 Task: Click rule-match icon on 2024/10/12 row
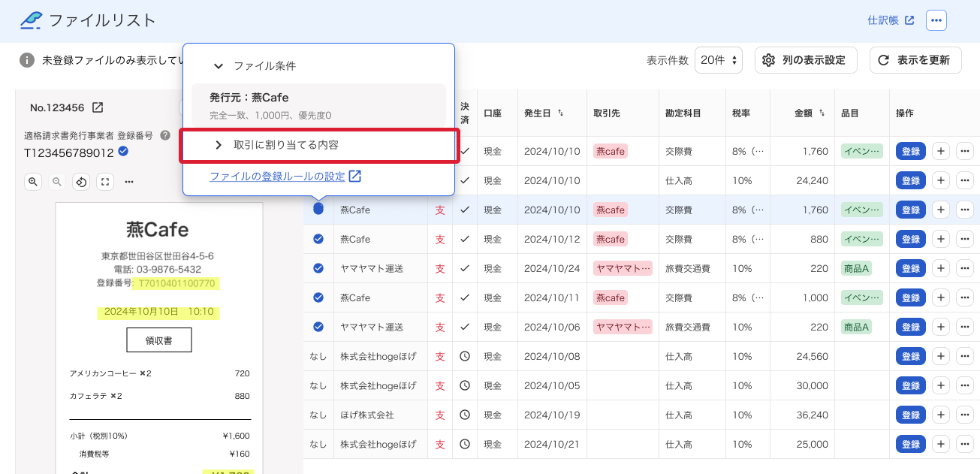coord(318,239)
